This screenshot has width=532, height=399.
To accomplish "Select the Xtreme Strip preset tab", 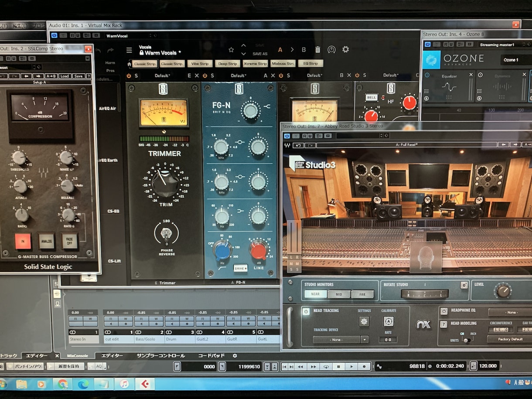I will [x=255, y=64].
